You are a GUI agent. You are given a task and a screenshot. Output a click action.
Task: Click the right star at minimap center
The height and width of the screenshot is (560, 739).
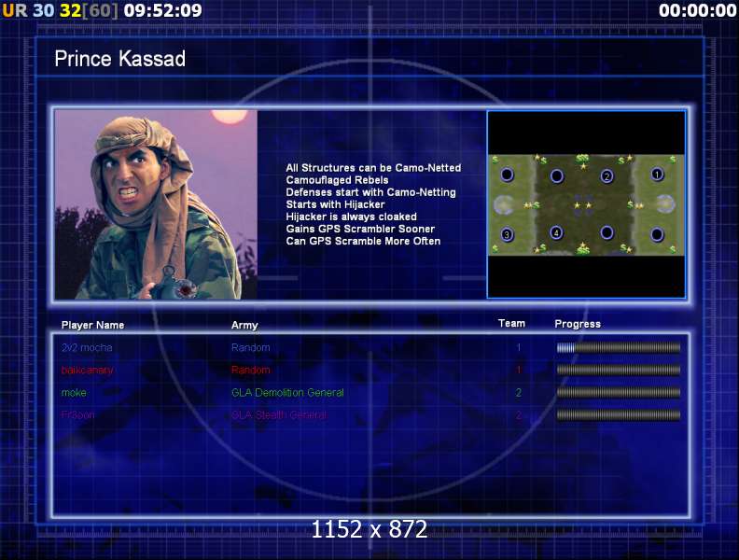click(x=589, y=205)
